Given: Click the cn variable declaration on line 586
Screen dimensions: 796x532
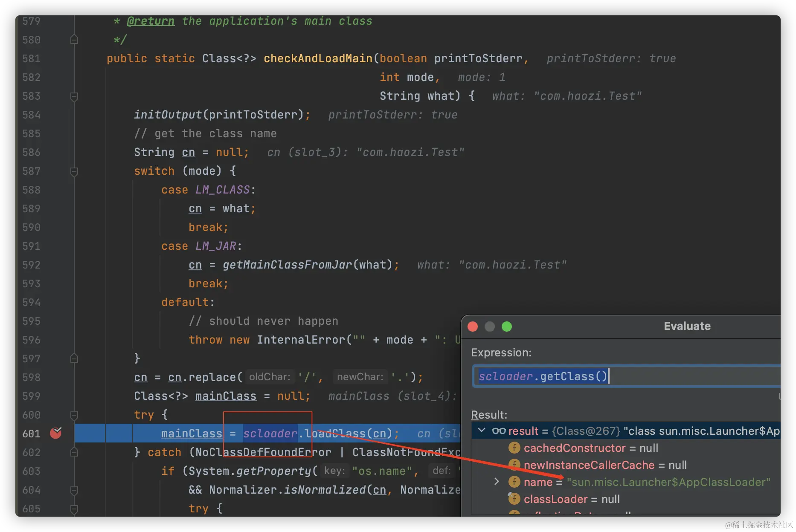Looking at the screenshot, I should (x=188, y=152).
